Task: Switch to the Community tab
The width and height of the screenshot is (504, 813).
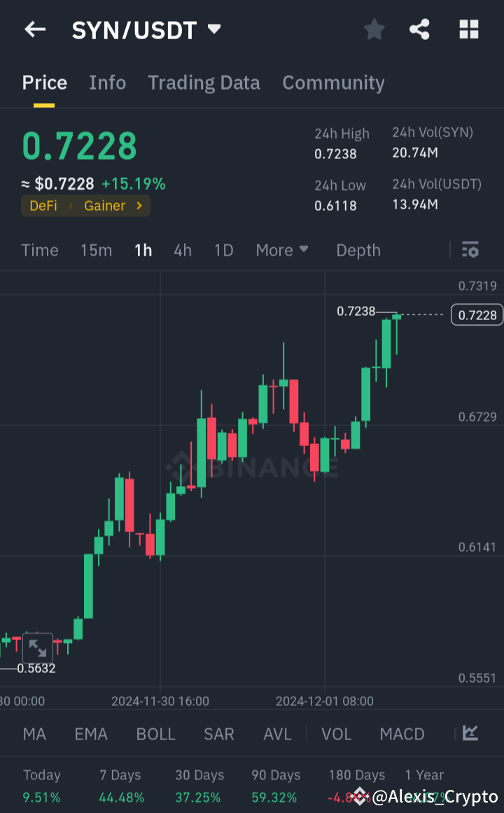Action: click(333, 83)
